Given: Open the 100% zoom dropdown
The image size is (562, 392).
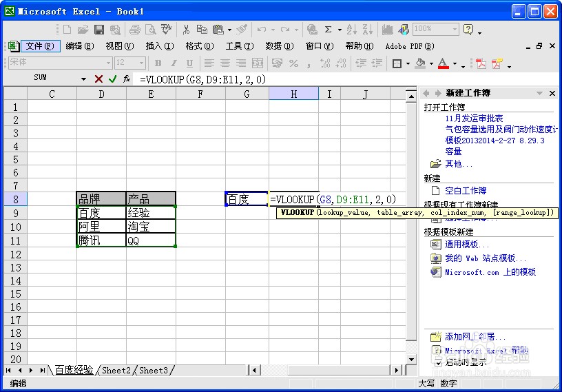Looking at the screenshot, I should [455, 29].
